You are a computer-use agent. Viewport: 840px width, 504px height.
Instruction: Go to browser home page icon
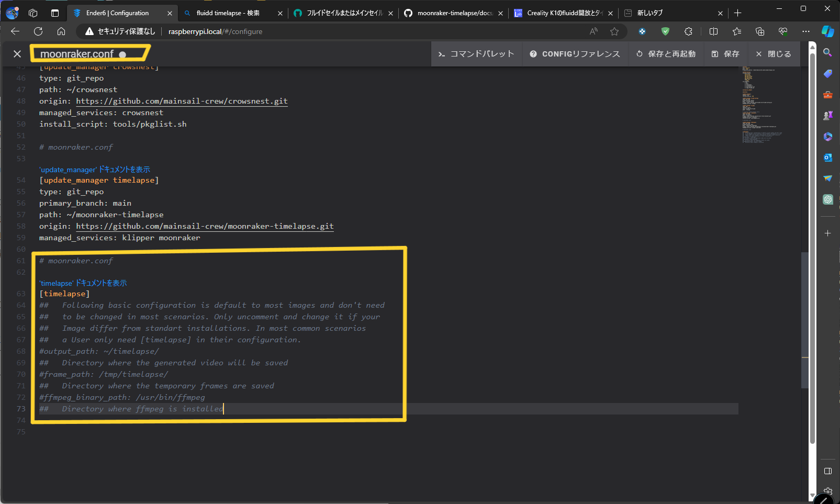tap(61, 31)
